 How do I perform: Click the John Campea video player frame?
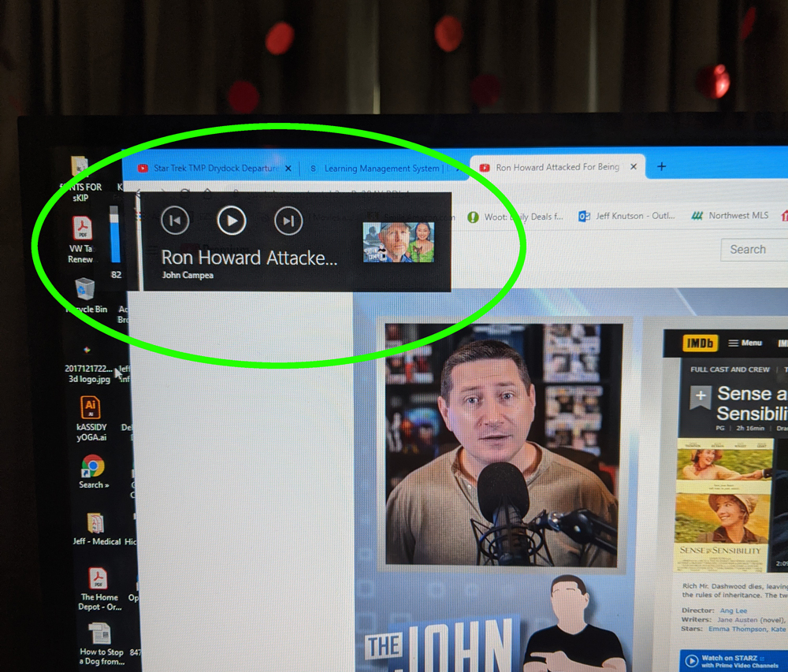pyautogui.click(x=504, y=445)
